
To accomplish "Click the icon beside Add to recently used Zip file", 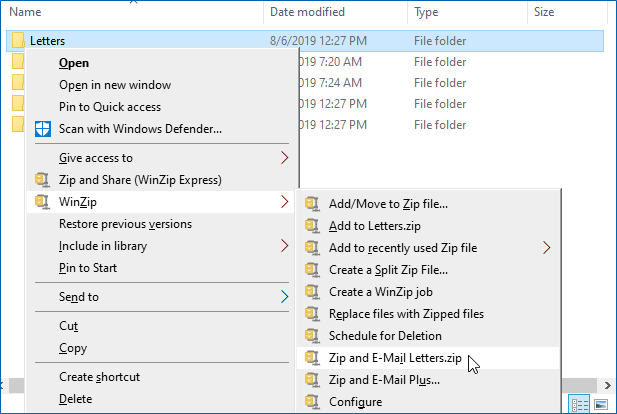I will click(x=312, y=248).
